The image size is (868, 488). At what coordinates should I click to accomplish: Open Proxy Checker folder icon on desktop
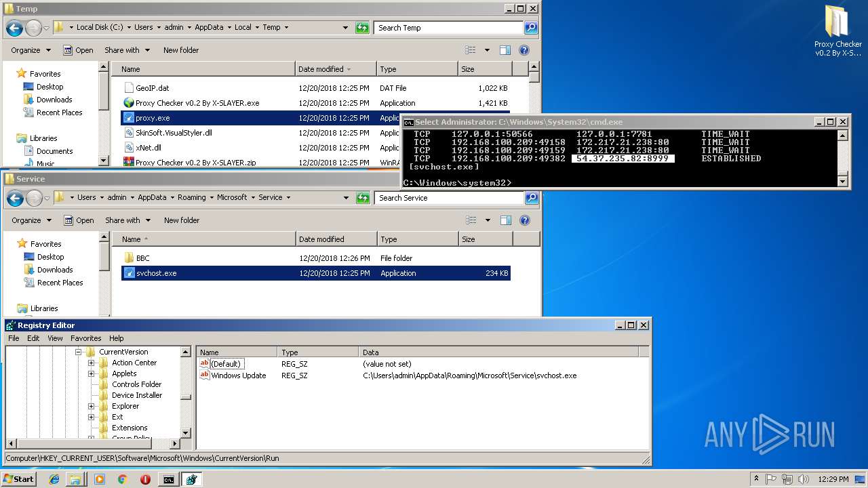click(837, 30)
